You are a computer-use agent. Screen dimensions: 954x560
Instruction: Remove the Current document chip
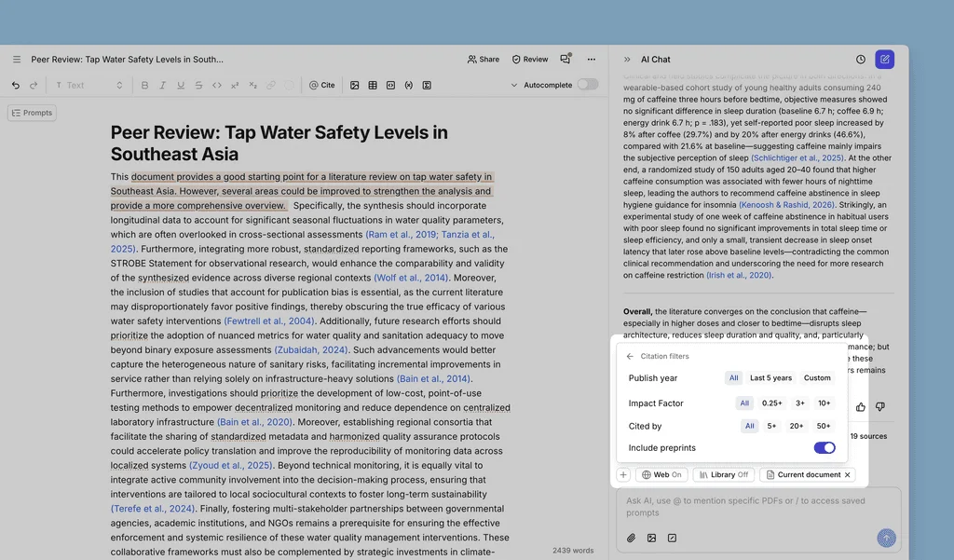click(x=847, y=475)
